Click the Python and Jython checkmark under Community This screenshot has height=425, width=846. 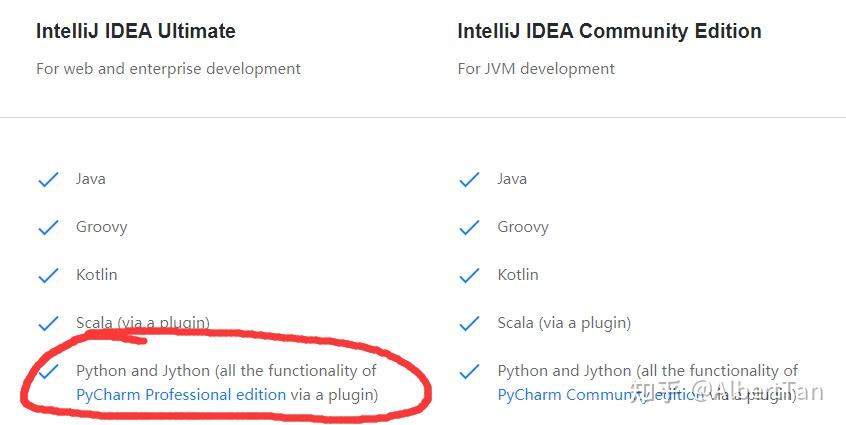[469, 372]
